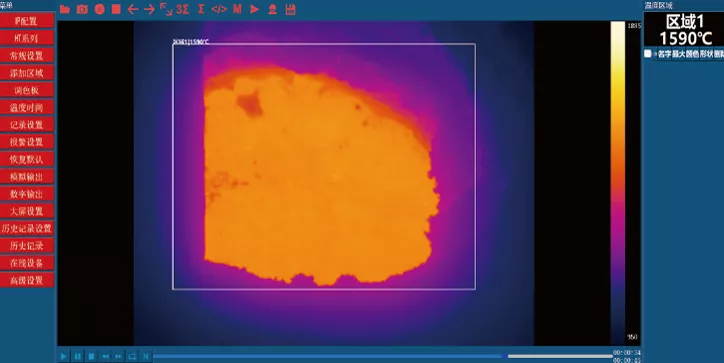Rewind using the bottom bar control
724x363 pixels.
point(105,356)
